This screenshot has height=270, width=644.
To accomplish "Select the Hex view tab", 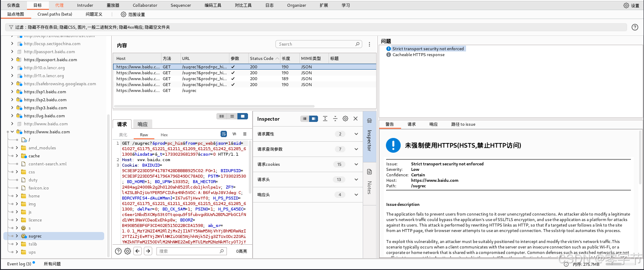I will (164, 135).
